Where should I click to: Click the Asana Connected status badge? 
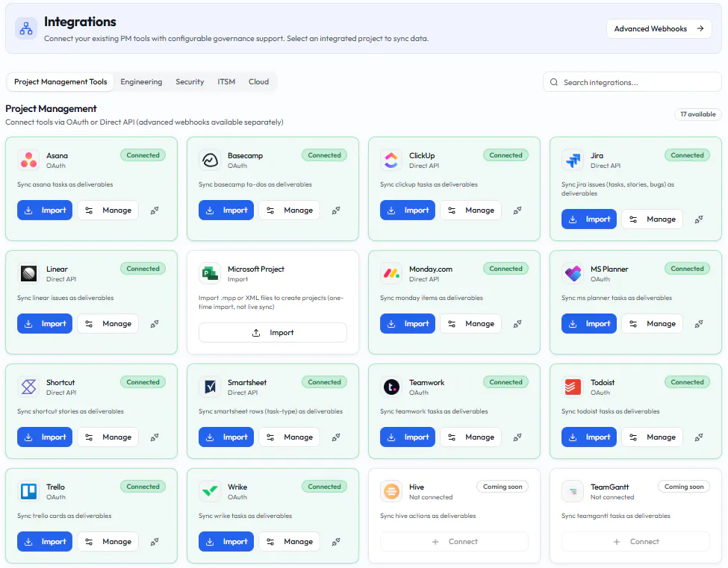coord(143,155)
